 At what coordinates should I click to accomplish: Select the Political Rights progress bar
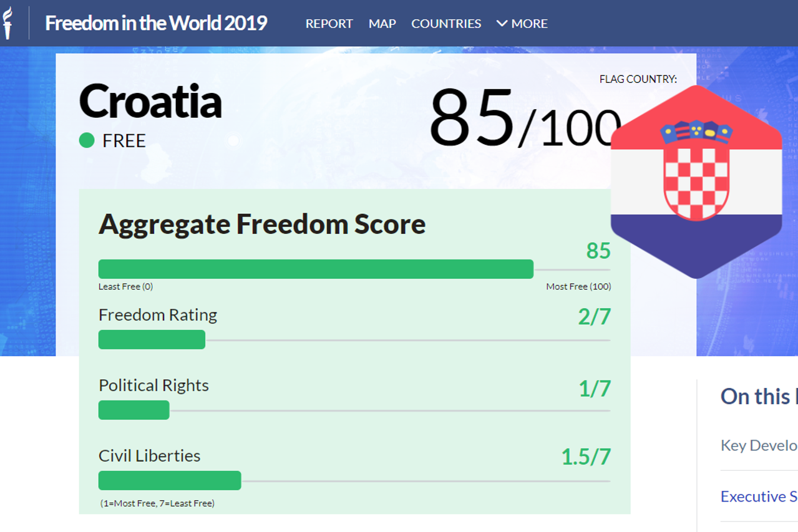tap(134, 410)
